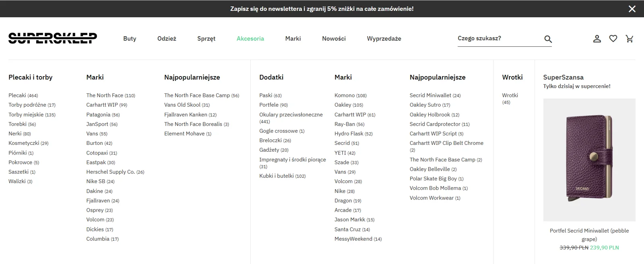Screen dimensions: 644x264
Task: Open the Sprzęt menu
Action: [206, 39]
